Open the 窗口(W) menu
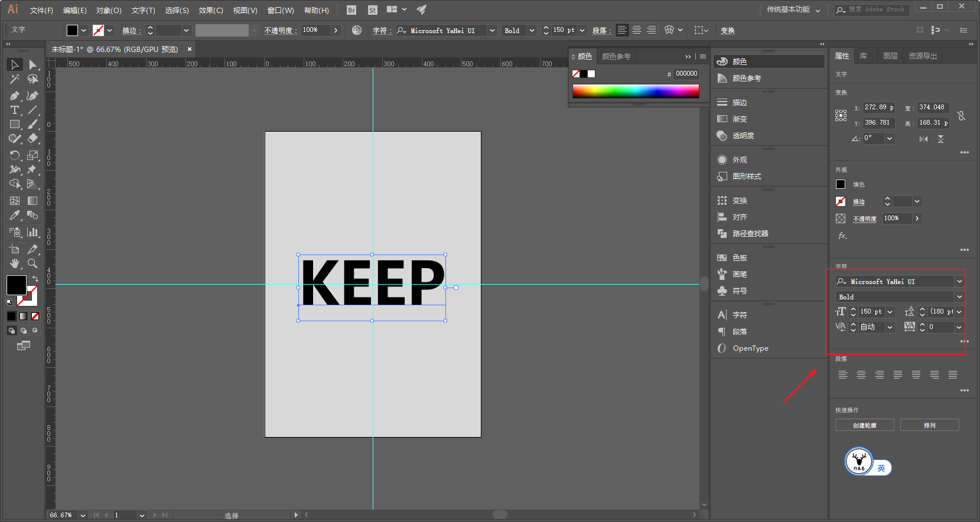Viewport: 980px width, 522px height. click(281, 11)
